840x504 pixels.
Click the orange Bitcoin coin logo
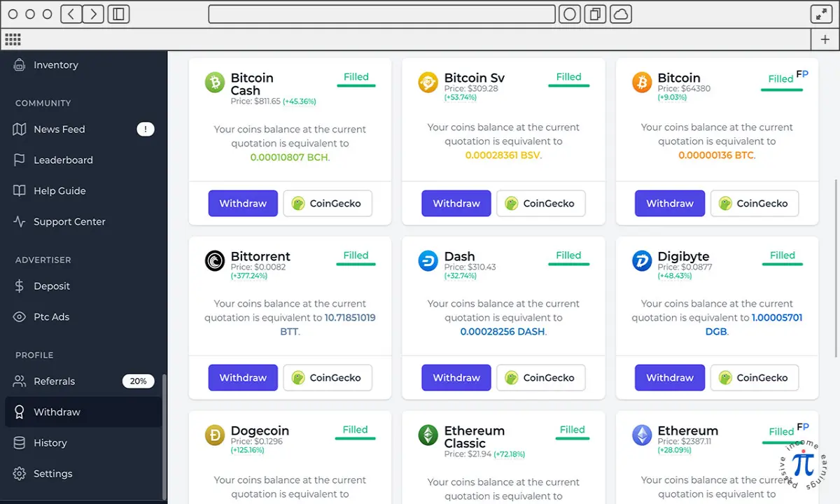(642, 83)
